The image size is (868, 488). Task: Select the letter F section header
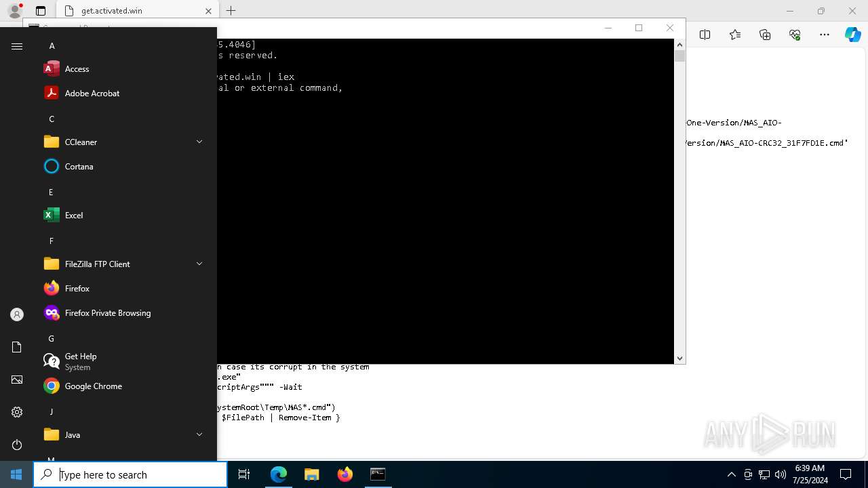pyautogui.click(x=51, y=241)
